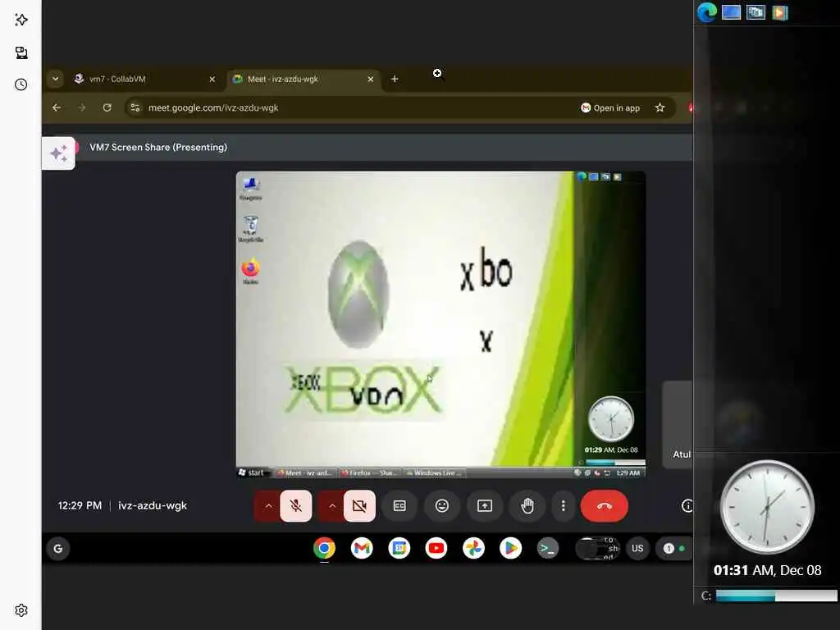Image resolution: width=840 pixels, height=630 pixels.
Task: Bookmark this page with the star icon
Action: [660, 107]
